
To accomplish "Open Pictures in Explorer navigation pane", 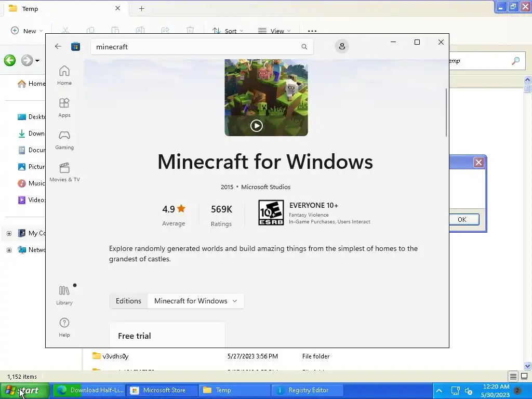I will click(x=31, y=167).
